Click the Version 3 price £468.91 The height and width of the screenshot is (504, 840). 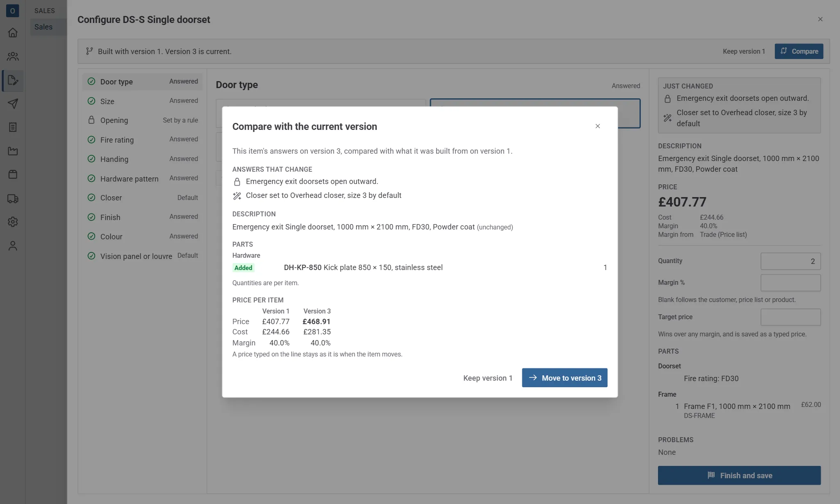[x=316, y=322]
